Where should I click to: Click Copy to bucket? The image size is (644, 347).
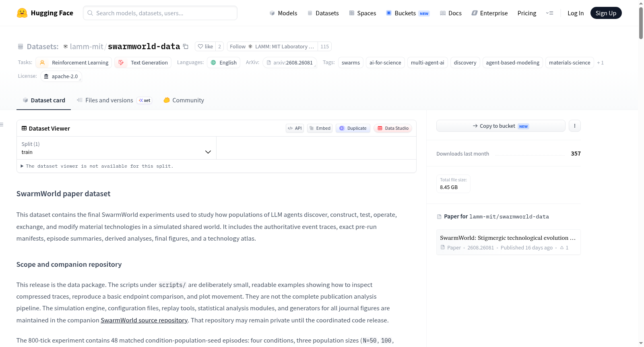(501, 126)
